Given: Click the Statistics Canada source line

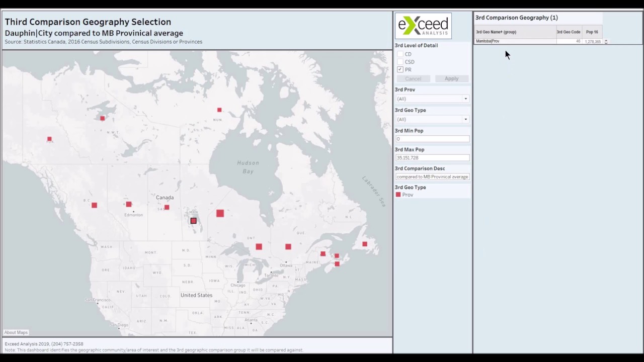Looking at the screenshot, I should pyautogui.click(x=104, y=42).
